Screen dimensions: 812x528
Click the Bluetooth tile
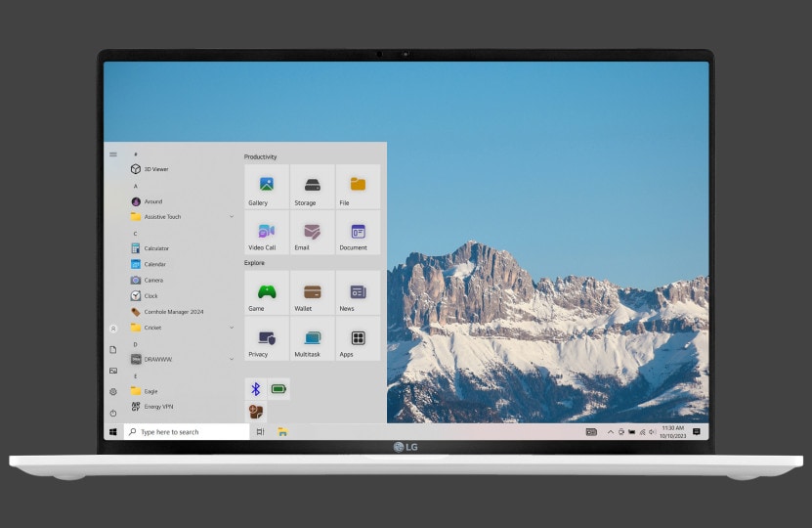pos(255,389)
